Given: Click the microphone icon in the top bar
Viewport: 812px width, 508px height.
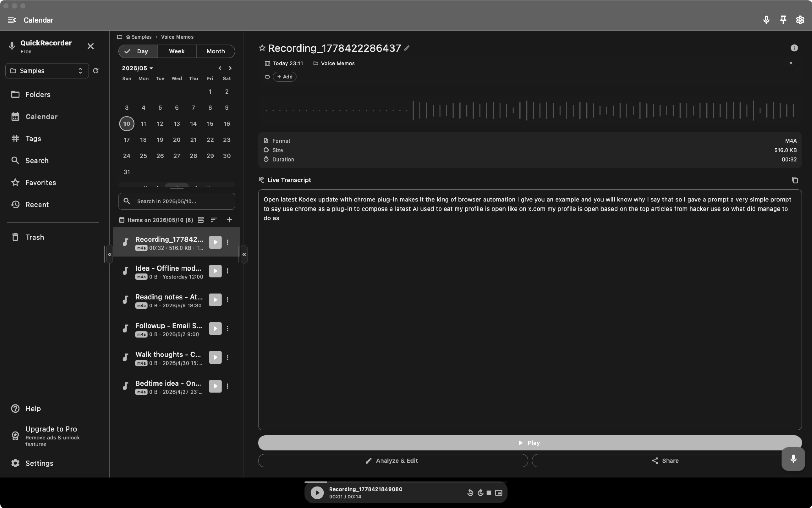Looking at the screenshot, I should pos(766,20).
